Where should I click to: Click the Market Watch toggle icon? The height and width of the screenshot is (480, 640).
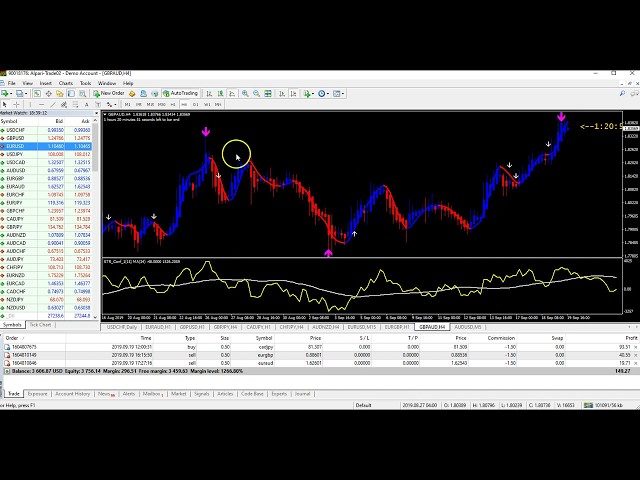coord(37,93)
